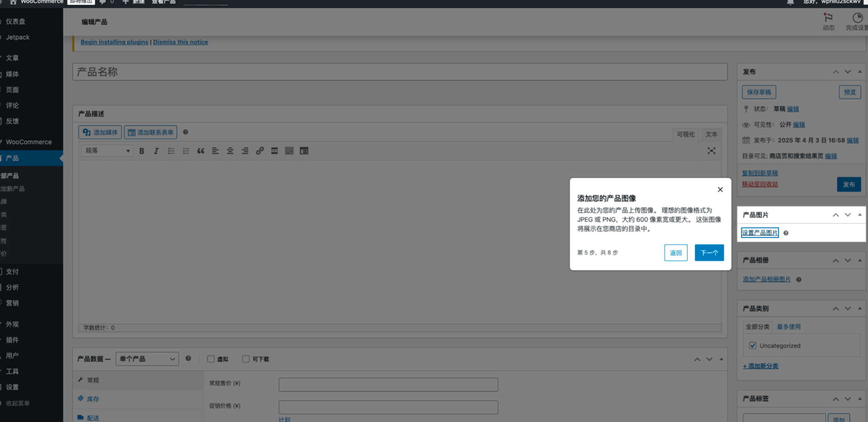Open the 段落 paragraph format dropdown

point(107,151)
